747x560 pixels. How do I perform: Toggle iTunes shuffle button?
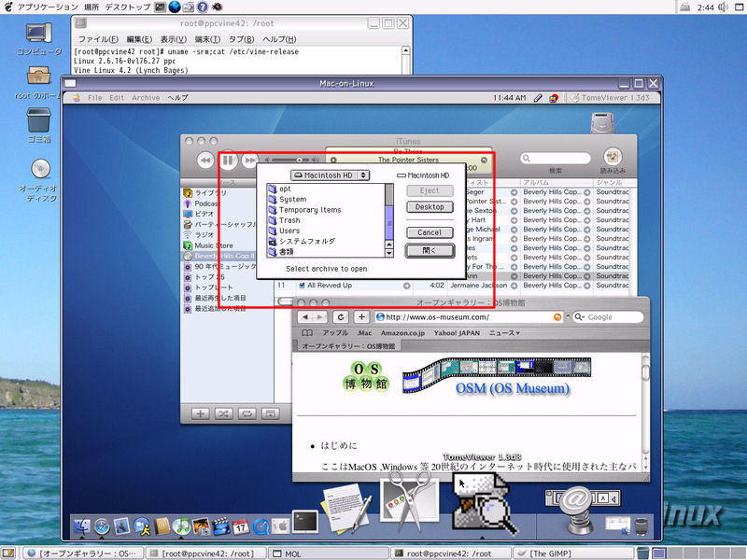[x=223, y=413]
